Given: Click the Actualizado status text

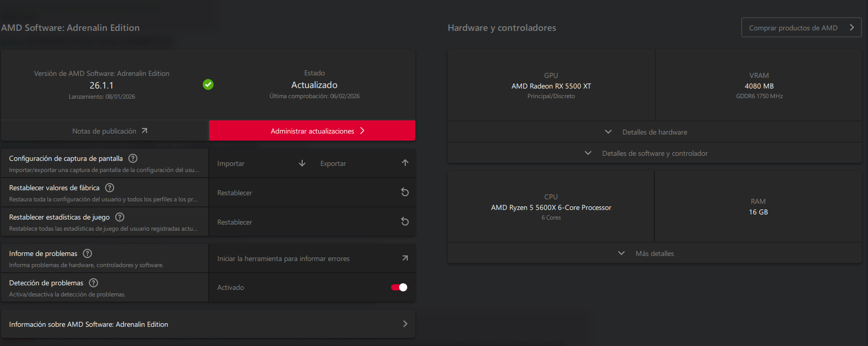Looking at the screenshot, I should (314, 85).
